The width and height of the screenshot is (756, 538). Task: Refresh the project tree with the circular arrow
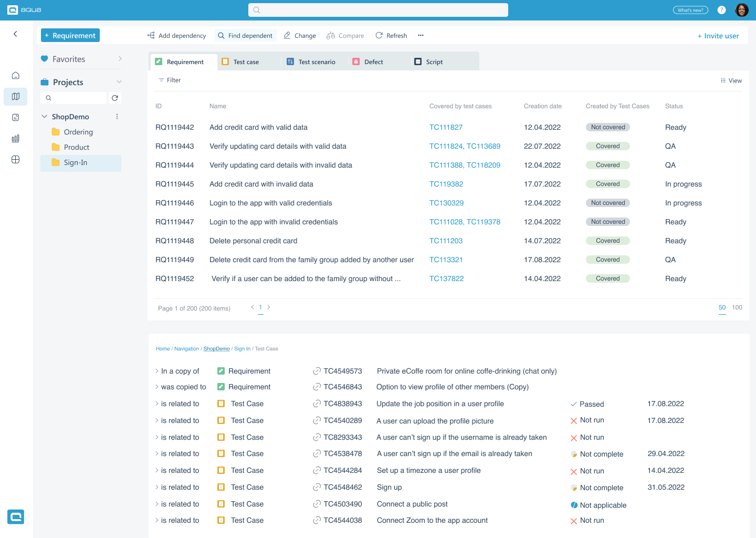click(115, 98)
